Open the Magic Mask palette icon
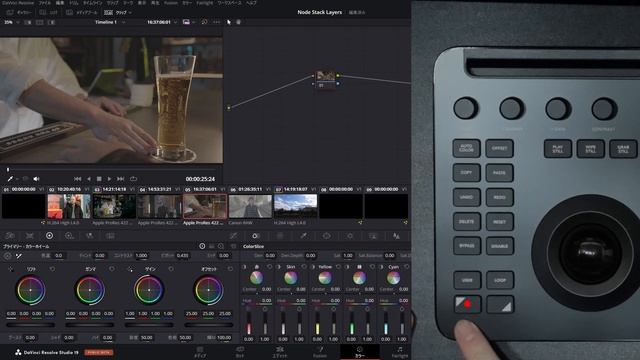This screenshot has height=360, width=640. pos(373,236)
